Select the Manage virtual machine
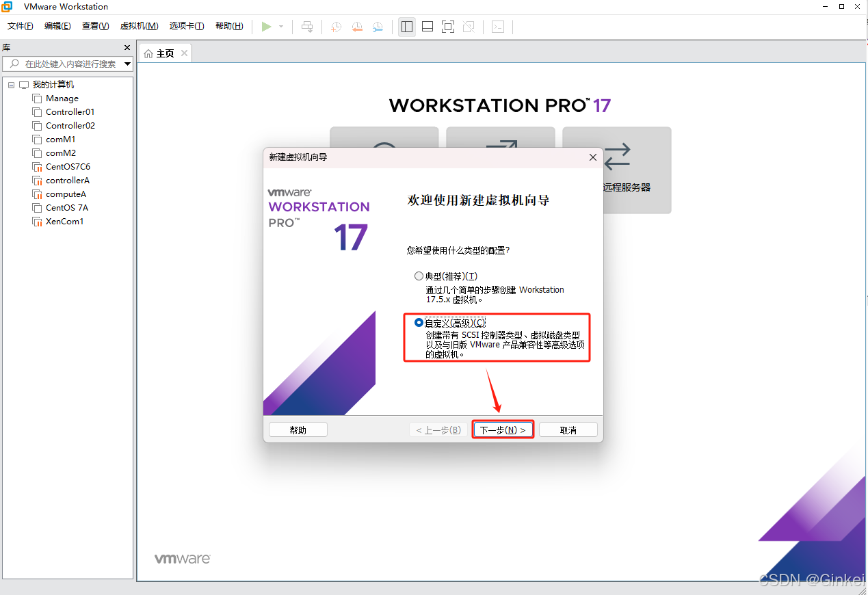The height and width of the screenshot is (595, 868). point(62,98)
